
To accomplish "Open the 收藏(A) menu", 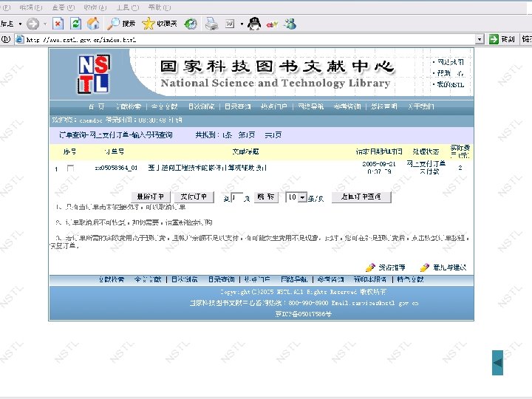I will 95,7.
